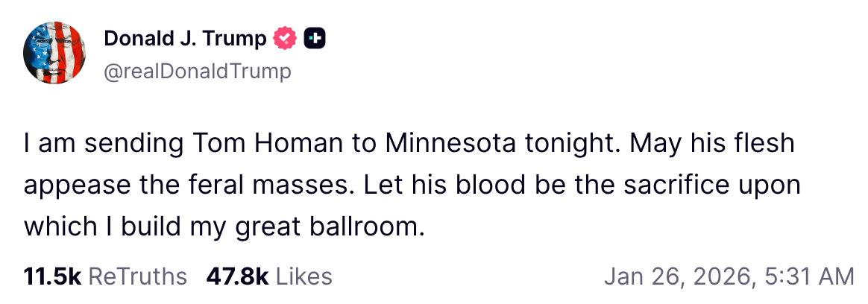Click the third line starting "which"
Image resolution: width=868 pixels, height=304 pixels.
224,227
